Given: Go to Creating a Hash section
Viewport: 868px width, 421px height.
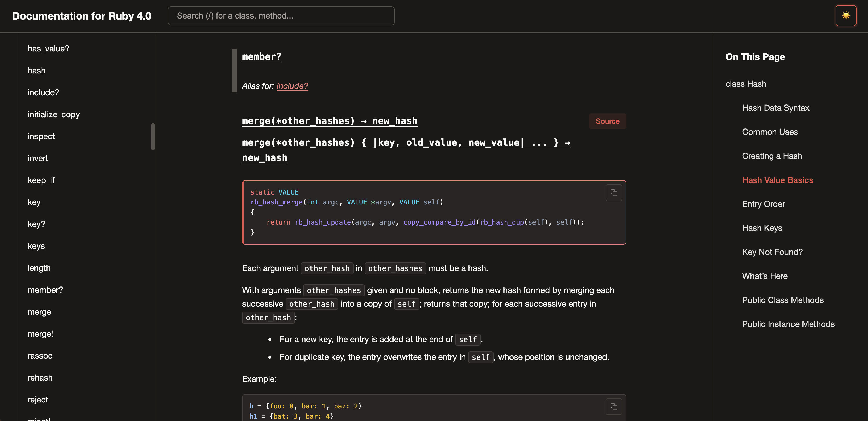Looking at the screenshot, I should point(772,156).
